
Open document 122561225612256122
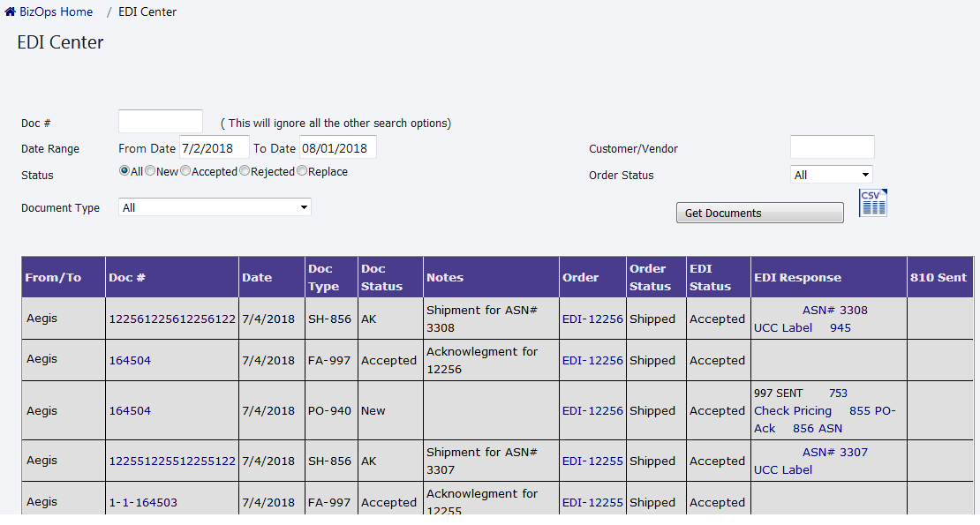pyautogui.click(x=172, y=319)
